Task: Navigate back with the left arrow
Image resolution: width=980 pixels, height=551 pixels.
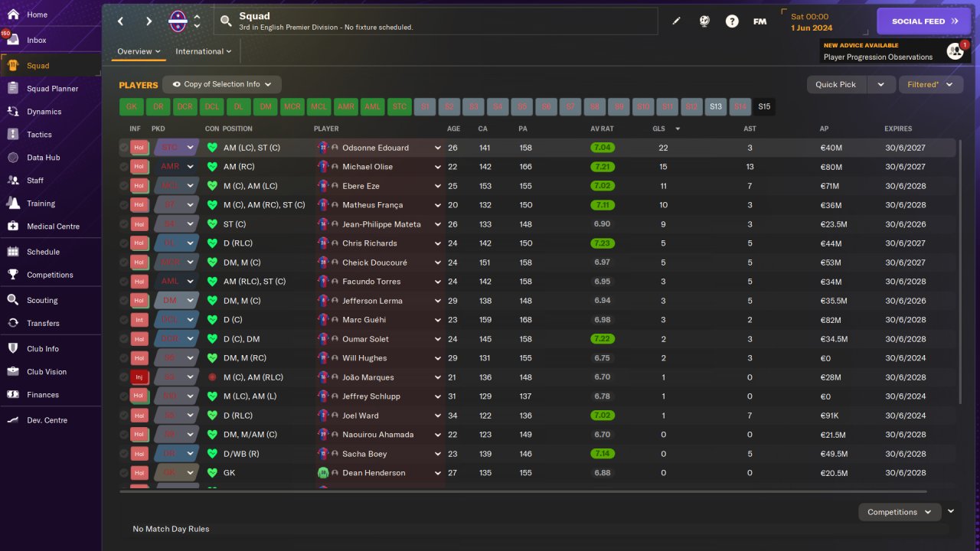Action: [120, 21]
